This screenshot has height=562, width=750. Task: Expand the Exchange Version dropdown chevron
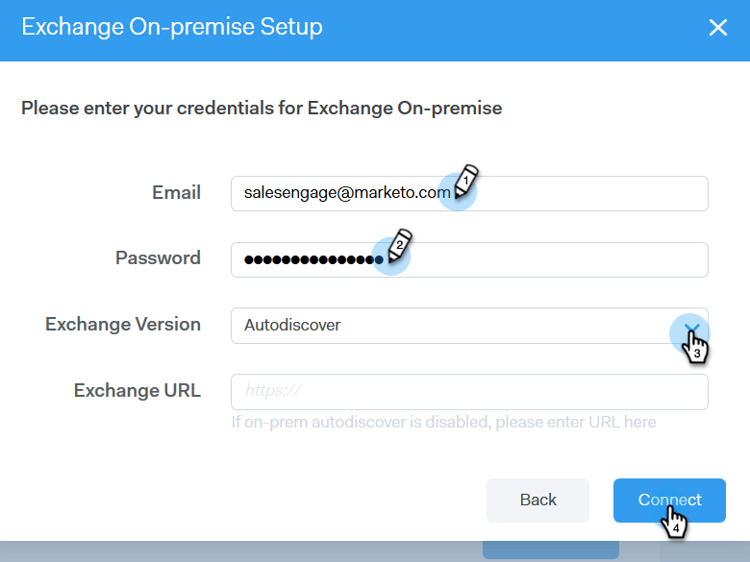(x=690, y=327)
